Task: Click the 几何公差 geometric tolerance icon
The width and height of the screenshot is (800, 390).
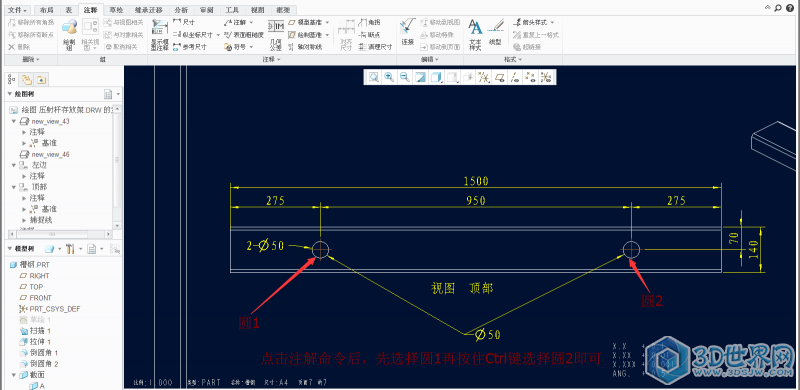Action: (276, 35)
